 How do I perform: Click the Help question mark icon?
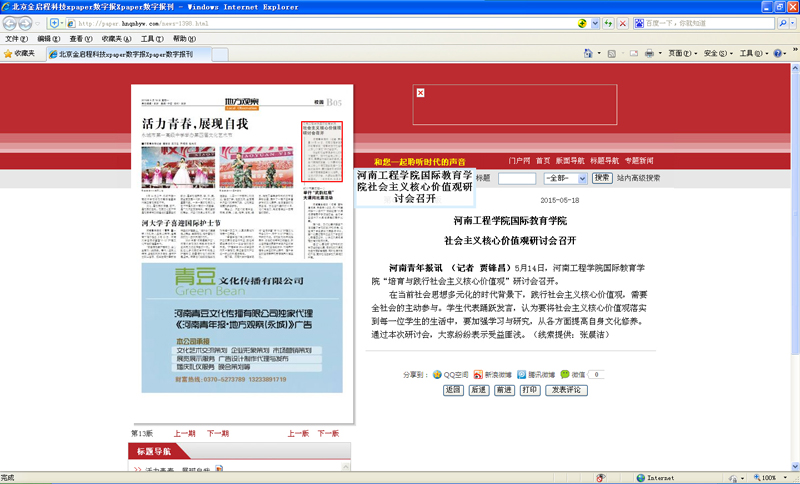[778, 54]
